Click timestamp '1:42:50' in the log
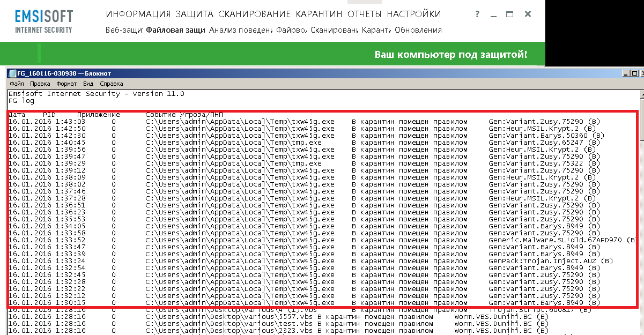Viewport: 644px width, 335px height. tap(71, 129)
